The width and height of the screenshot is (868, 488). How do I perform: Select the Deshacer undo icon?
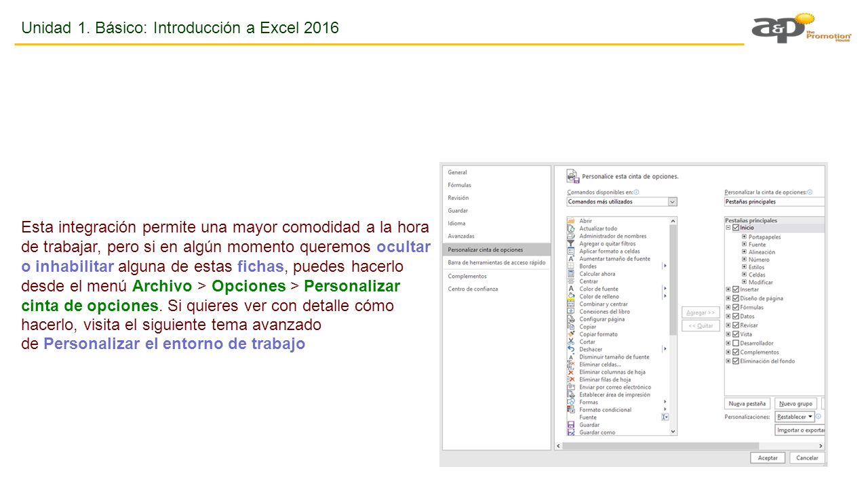pos(571,349)
